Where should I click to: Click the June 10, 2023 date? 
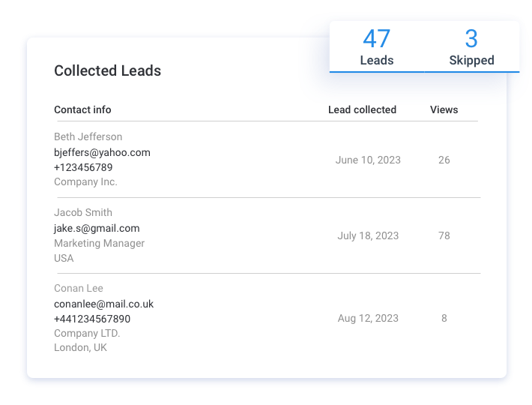pos(368,160)
